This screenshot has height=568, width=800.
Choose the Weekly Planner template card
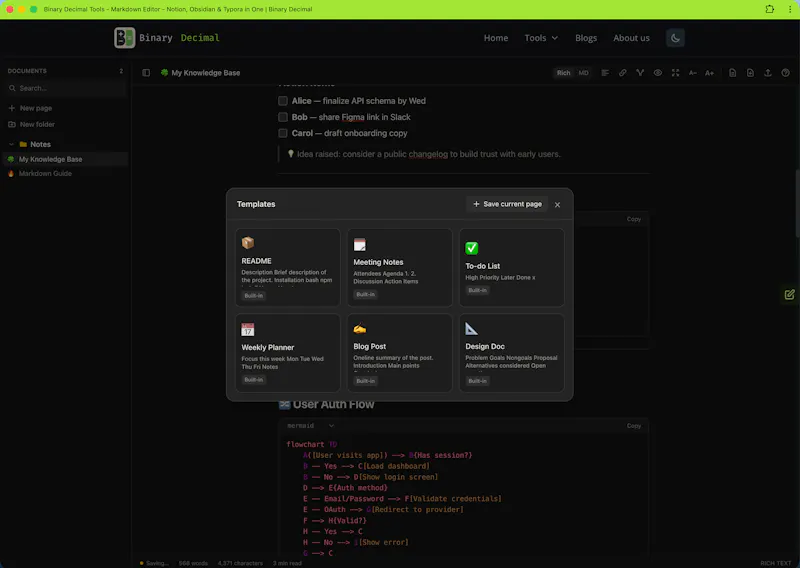pyautogui.click(x=288, y=353)
